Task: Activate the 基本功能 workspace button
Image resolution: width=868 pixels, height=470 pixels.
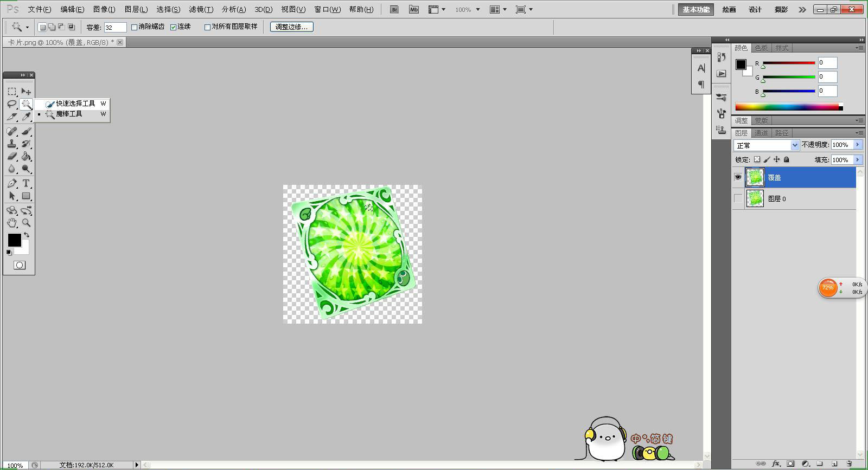Action: click(696, 10)
